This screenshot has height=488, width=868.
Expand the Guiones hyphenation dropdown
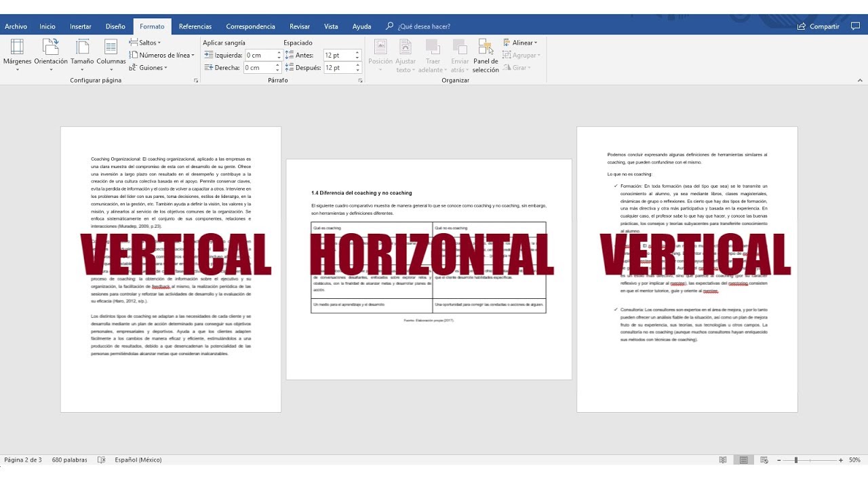coord(149,68)
